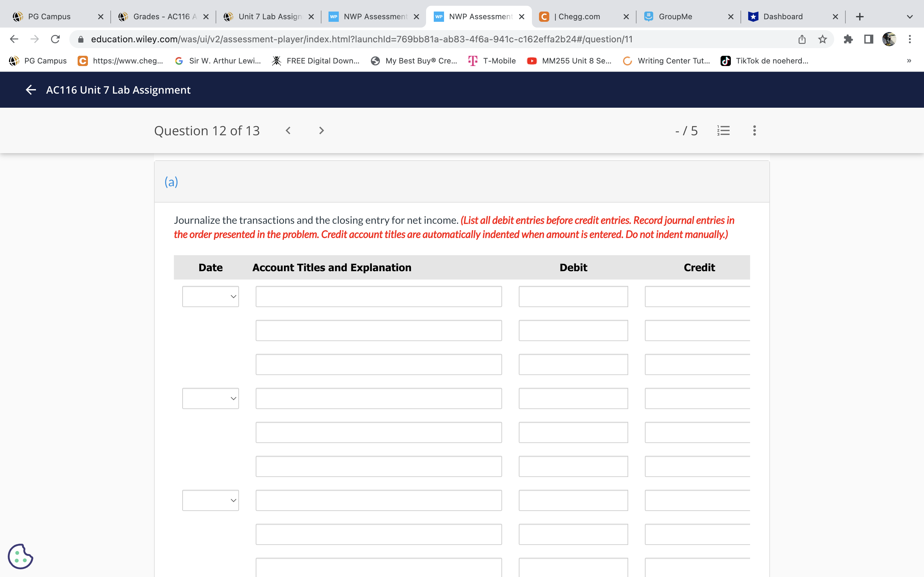Open the second Date dropdown
Screen dimensions: 924x577
coord(210,398)
